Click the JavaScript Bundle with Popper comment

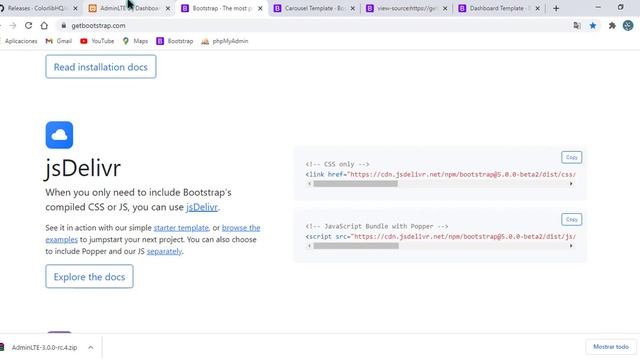[377, 226]
